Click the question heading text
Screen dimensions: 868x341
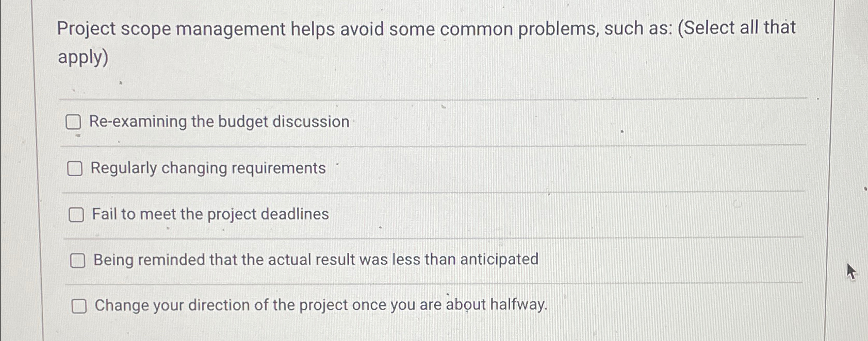click(x=361, y=28)
